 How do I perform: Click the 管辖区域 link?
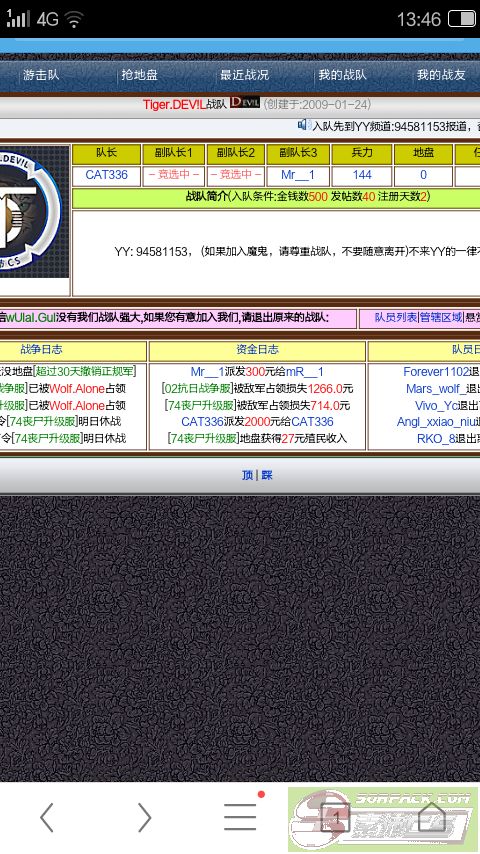(x=441, y=317)
